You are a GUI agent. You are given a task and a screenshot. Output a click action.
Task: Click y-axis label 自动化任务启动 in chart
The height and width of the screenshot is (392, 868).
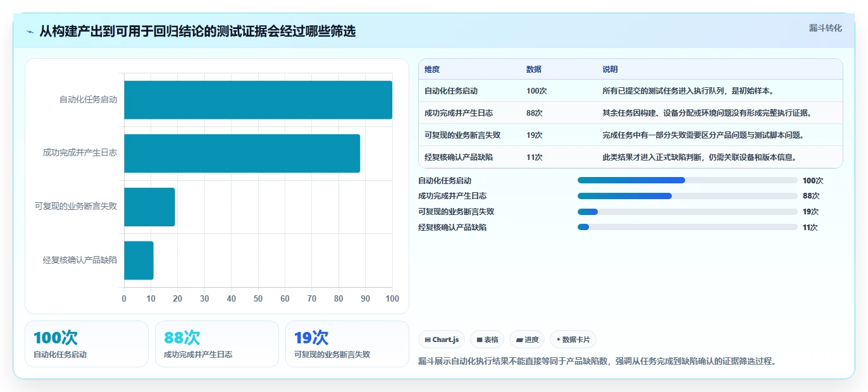coord(89,100)
